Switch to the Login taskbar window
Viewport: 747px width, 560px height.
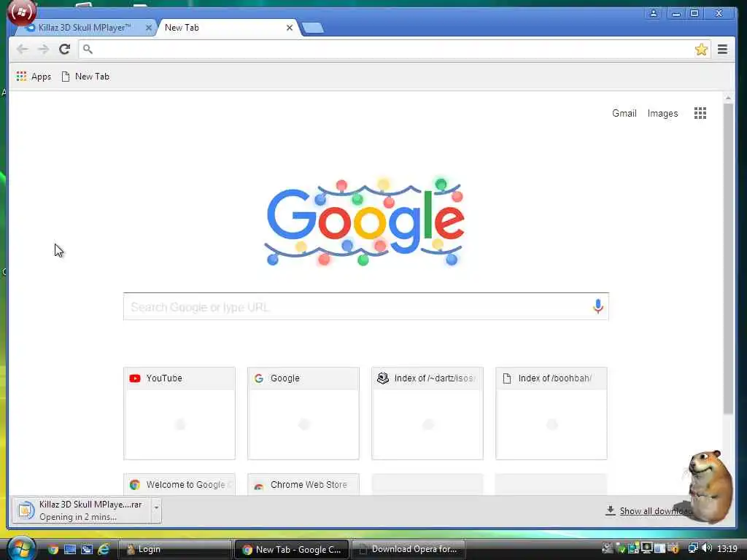[x=174, y=549]
